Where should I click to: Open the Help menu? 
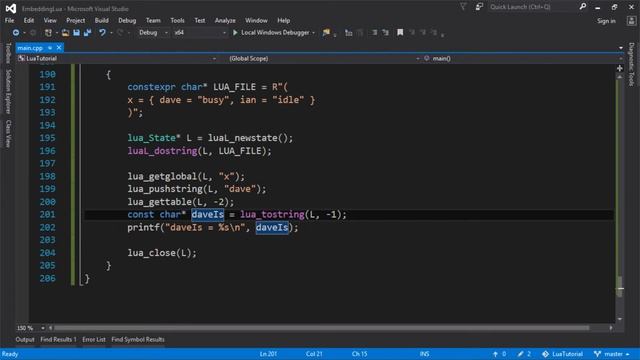tap(283, 20)
